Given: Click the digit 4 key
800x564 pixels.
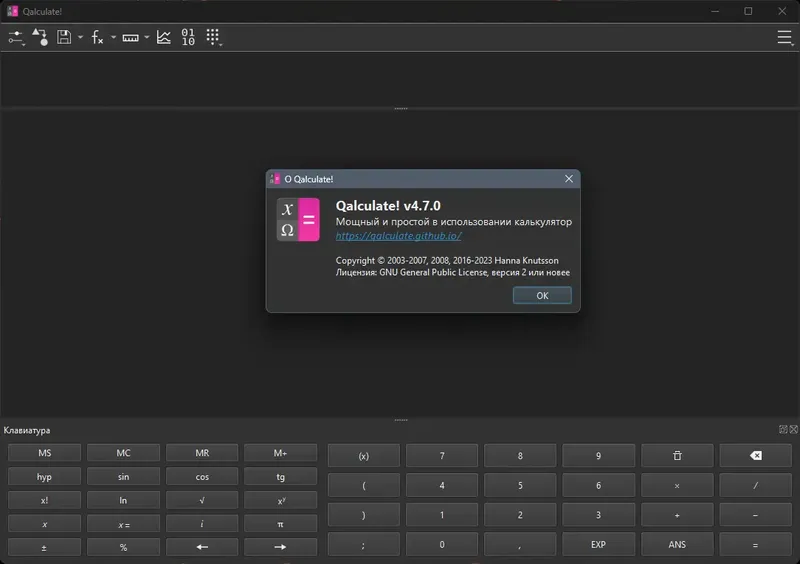Looking at the screenshot, I should pyautogui.click(x=442, y=485).
